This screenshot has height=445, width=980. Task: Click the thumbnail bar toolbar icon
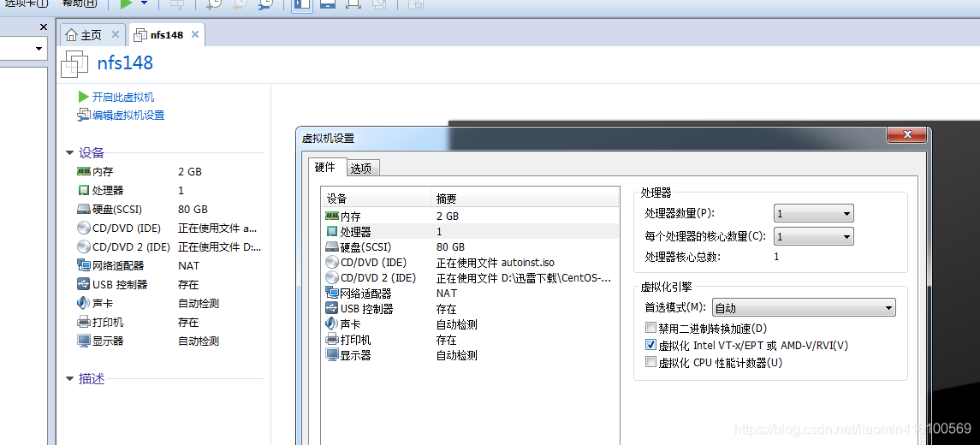click(x=328, y=3)
